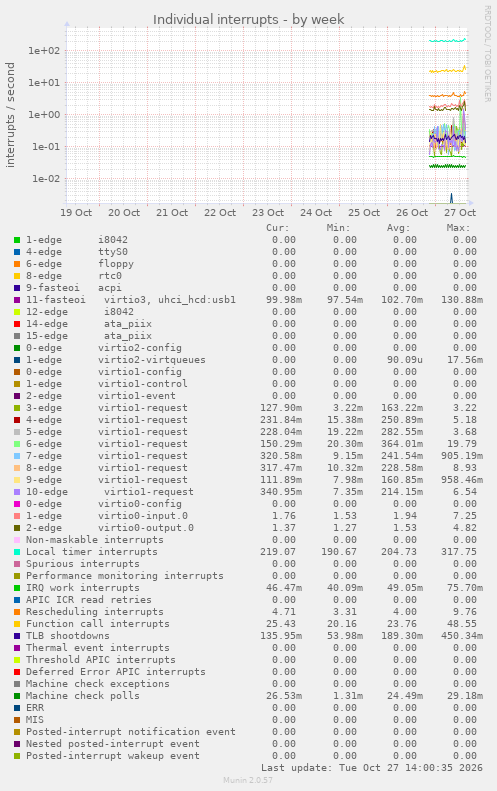Click the dark blue TLB shootdowns swatch
The width and height of the screenshot is (497, 791).
(17, 636)
